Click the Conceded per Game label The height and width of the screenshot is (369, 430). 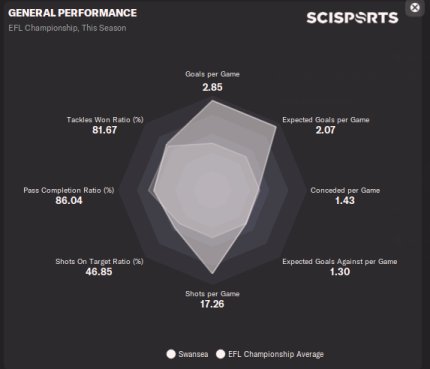click(x=345, y=190)
